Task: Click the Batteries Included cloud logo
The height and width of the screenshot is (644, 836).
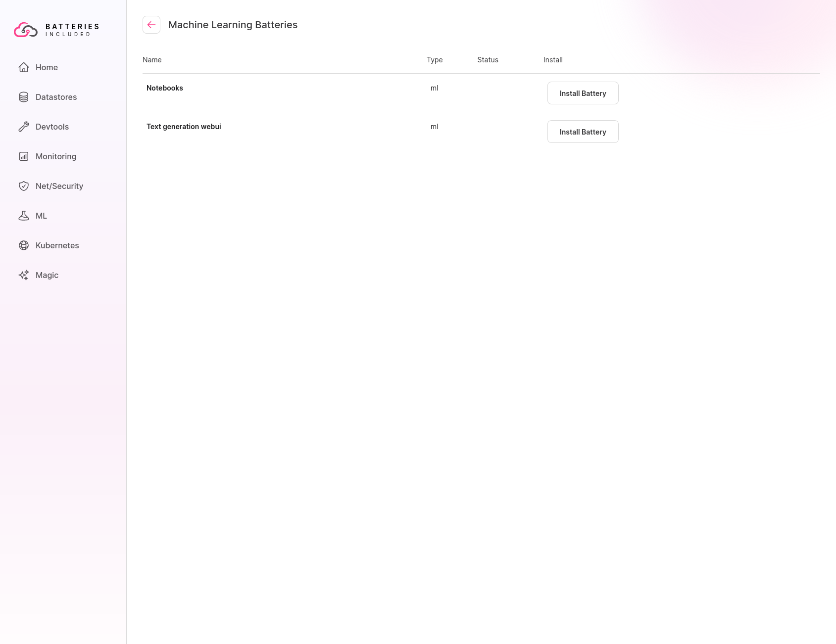Action: [26, 30]
